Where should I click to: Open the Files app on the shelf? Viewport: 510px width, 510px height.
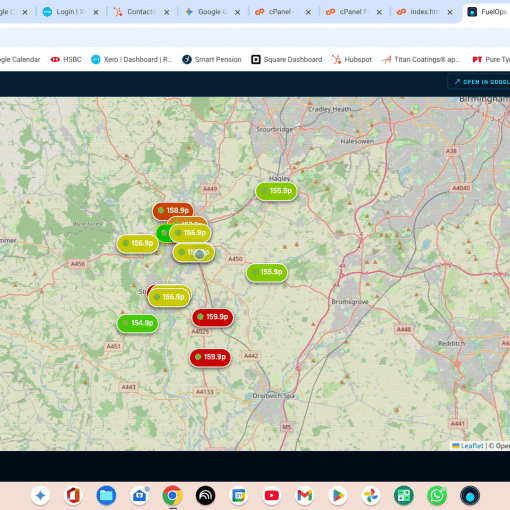[106, 496]
